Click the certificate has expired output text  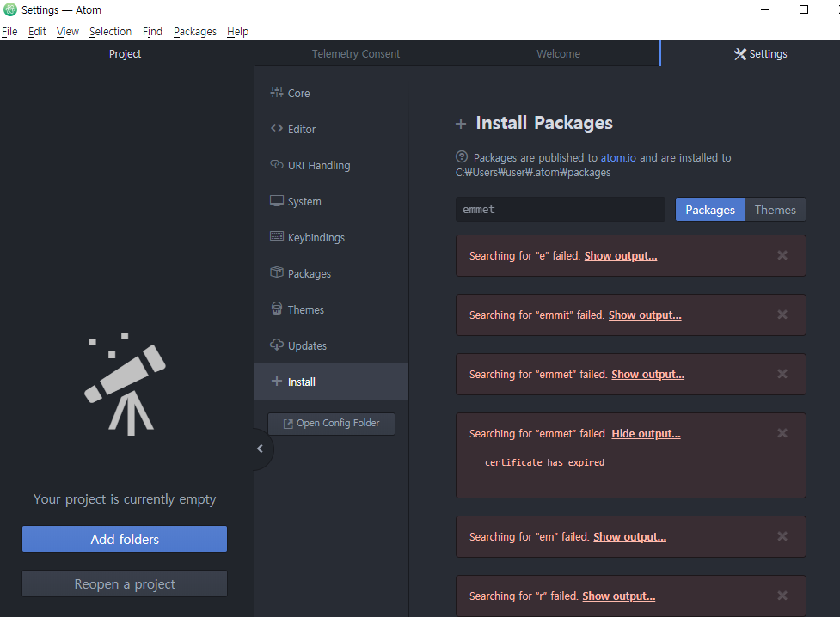point(544,462)
